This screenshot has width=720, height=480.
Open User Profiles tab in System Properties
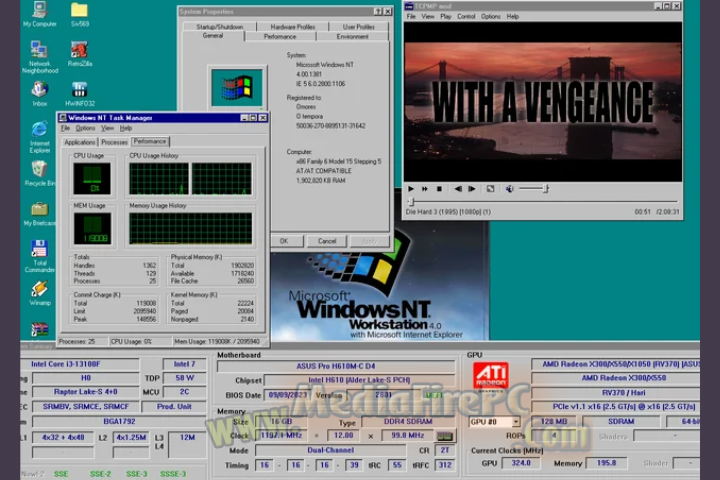tap(359, 27)
